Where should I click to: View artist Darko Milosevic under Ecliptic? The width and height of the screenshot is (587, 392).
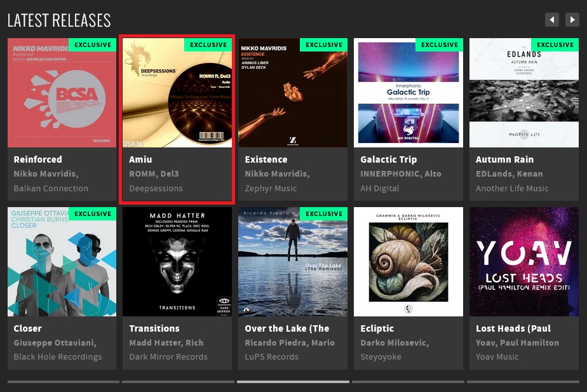pos(395,342)
